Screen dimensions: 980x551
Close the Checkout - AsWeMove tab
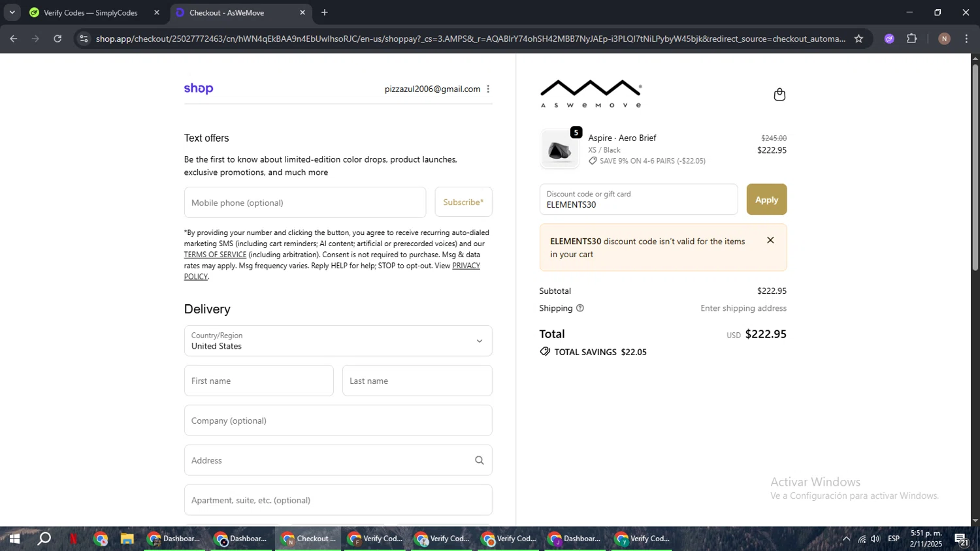click(x=302, y=12)
